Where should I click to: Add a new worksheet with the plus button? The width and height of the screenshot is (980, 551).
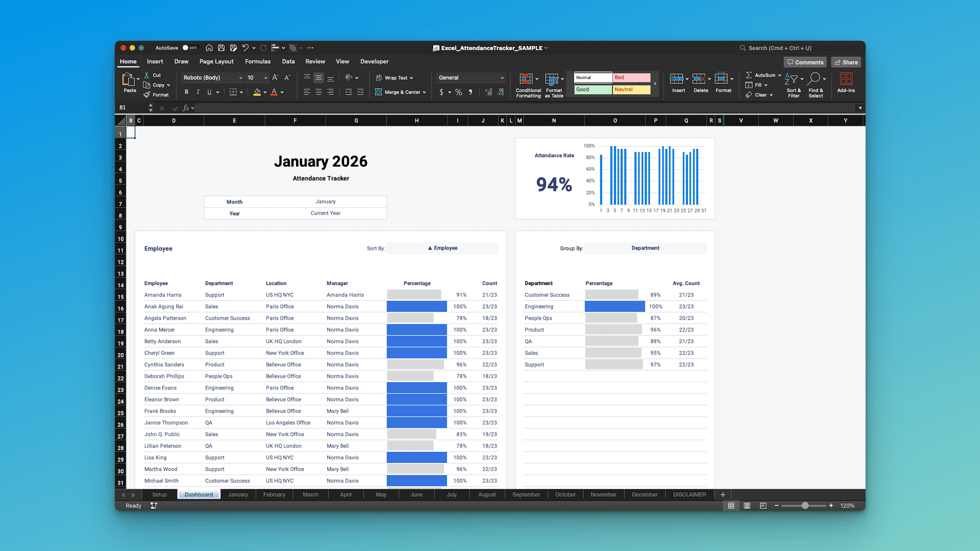point(722,494)
